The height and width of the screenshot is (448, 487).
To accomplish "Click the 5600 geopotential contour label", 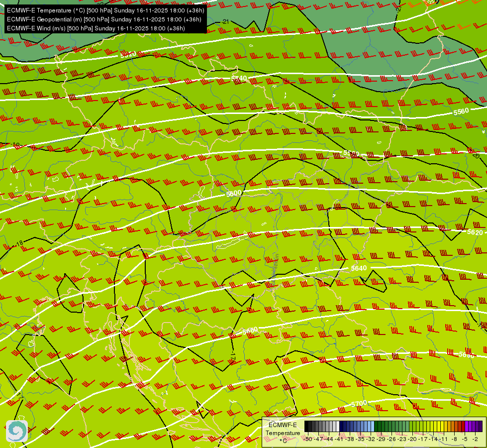I will (234, 193).
